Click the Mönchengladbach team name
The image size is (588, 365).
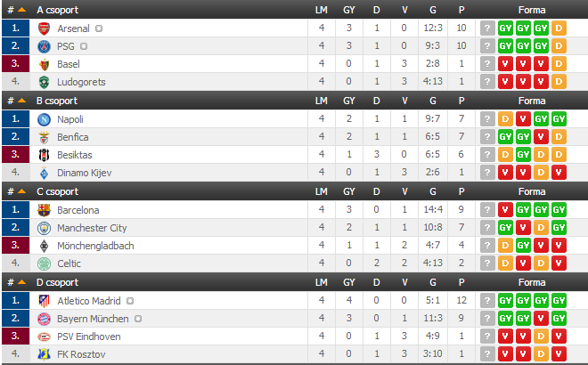tap(95, 246)
